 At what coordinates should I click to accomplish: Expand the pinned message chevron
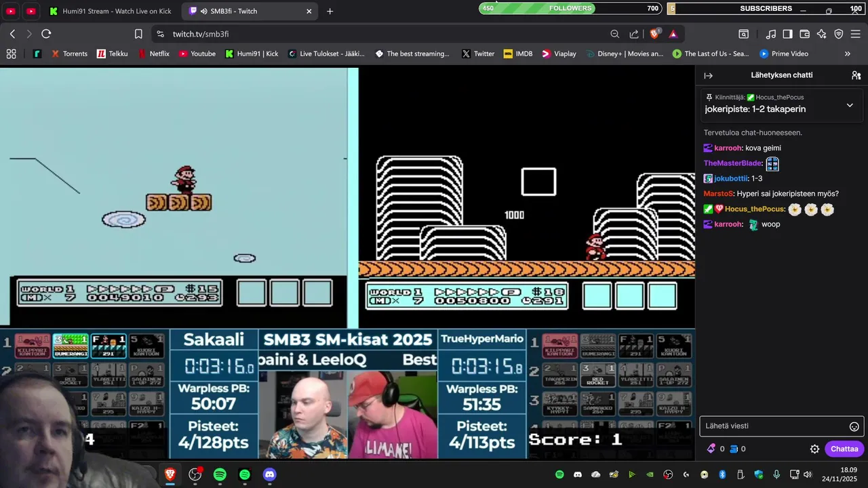(850, 105)
